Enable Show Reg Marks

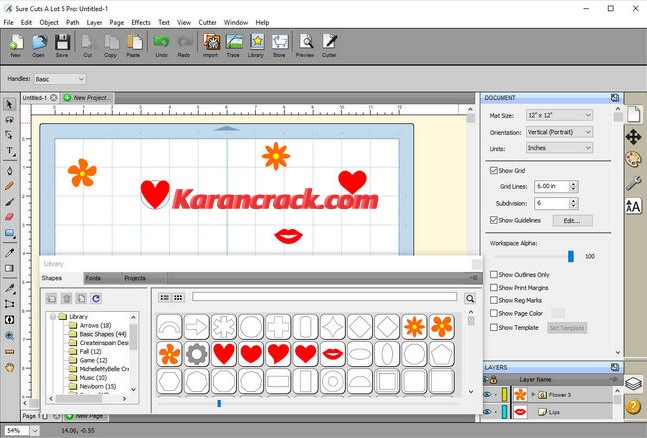(x=494, y=300)
